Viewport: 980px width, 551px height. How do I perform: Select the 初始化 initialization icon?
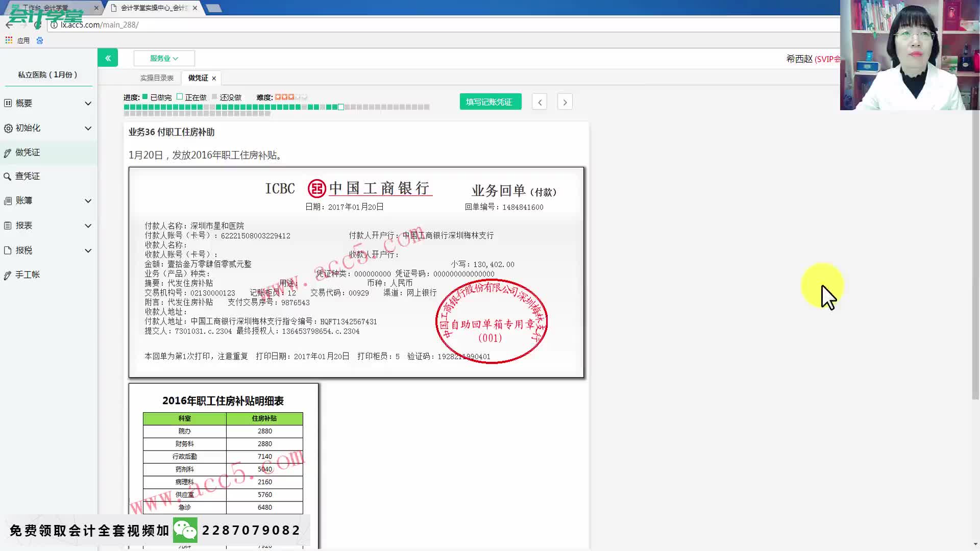pos(8,128)
